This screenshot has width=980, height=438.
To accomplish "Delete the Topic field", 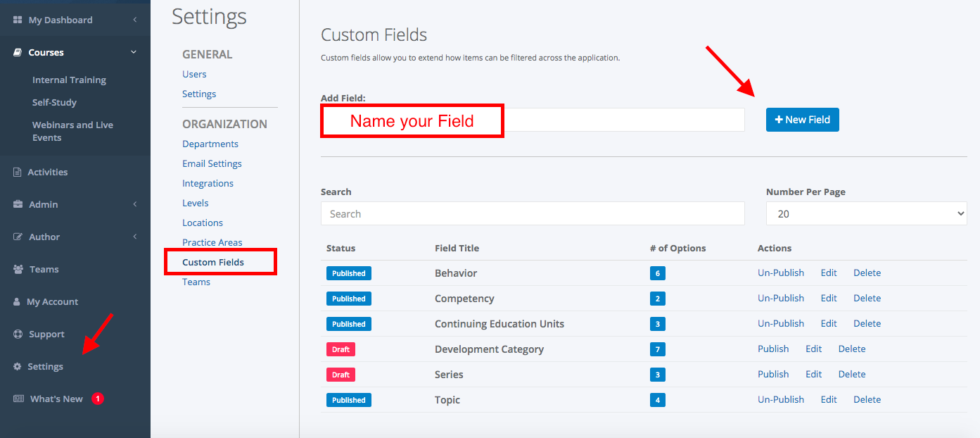I will (867, 399).
